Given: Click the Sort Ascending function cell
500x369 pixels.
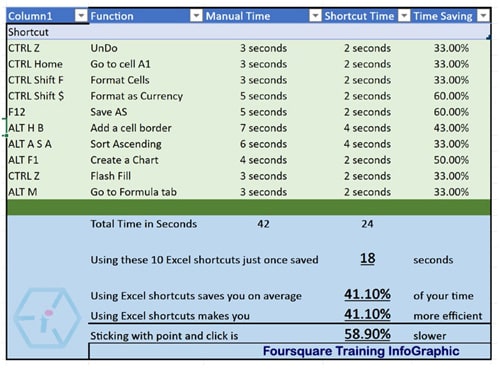Looking at the screenshot, I should point(126,144).
